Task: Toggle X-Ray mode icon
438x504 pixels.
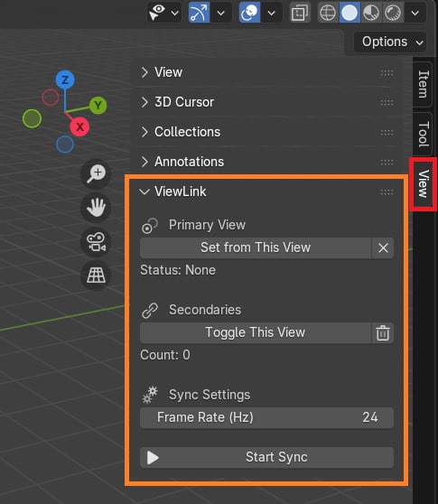Action: 300,13
